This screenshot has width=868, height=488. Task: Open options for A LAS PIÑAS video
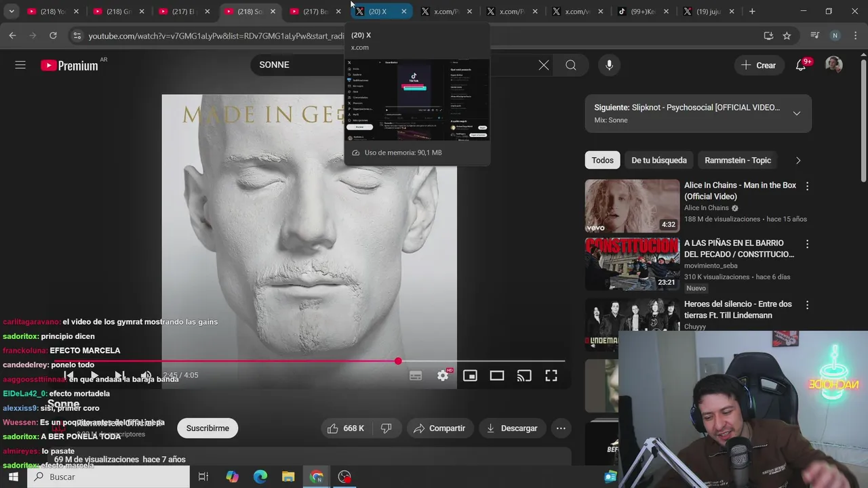click(807, 243)
